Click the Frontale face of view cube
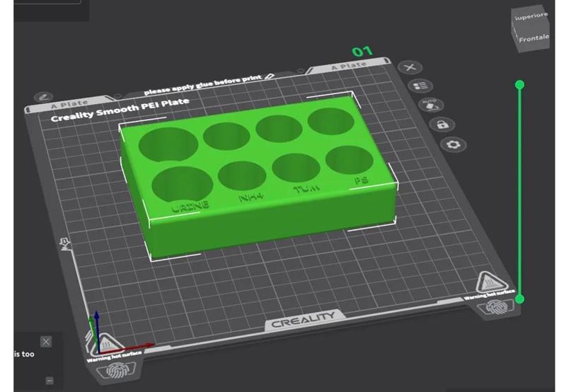The width and height of the screenshot is (566, 392). point(533,39)
